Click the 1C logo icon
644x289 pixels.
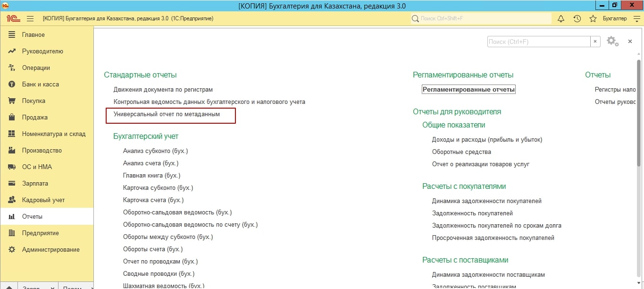[13, 18]
